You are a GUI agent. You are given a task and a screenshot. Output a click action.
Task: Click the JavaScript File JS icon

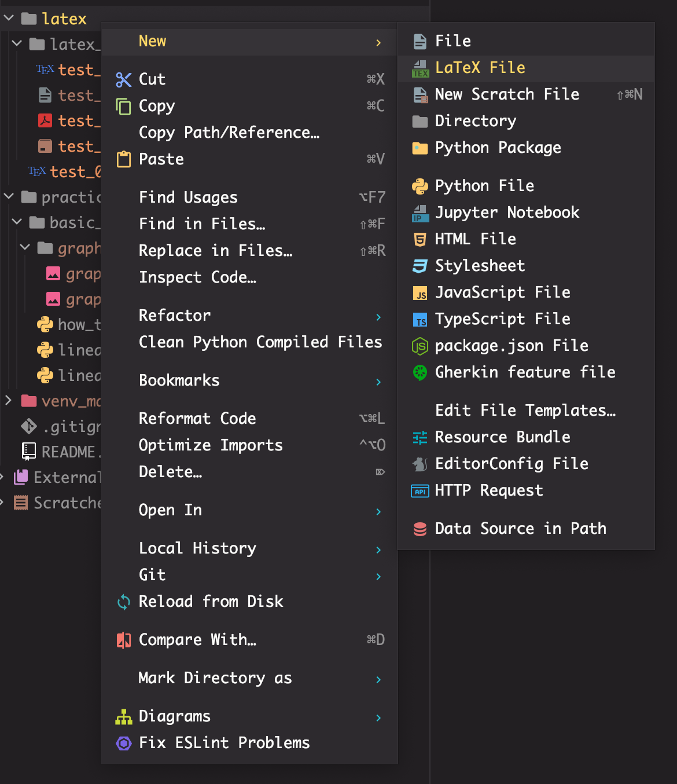coord(420,293)
